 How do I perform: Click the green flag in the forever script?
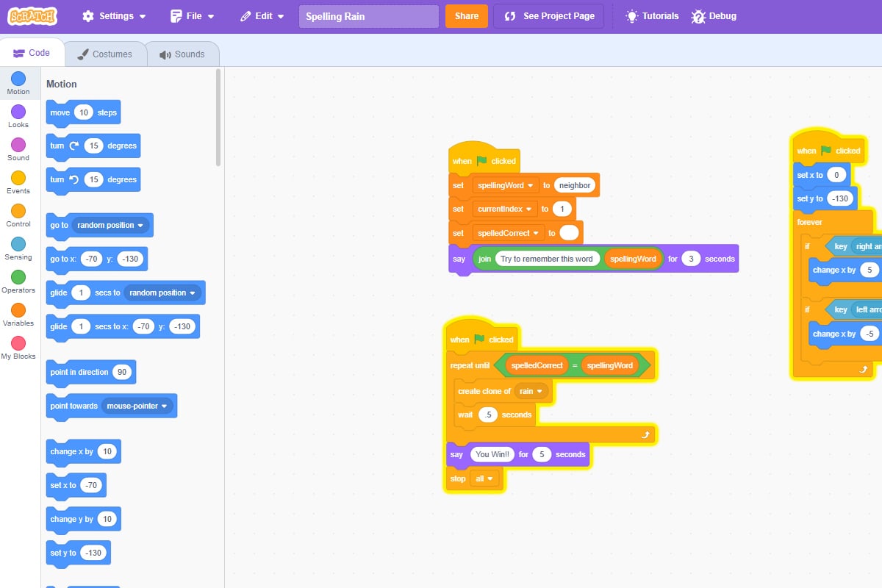coord(826,150)
